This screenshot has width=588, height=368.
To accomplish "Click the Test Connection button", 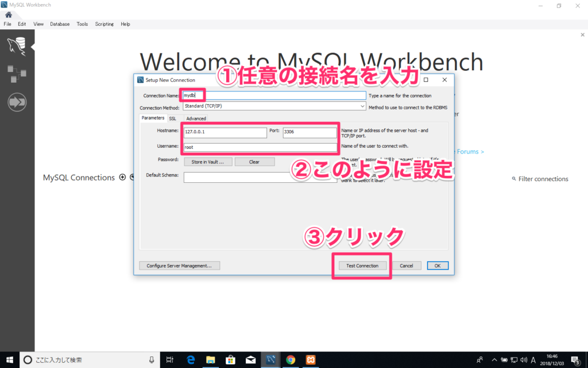I will click(x=362, y=265).
